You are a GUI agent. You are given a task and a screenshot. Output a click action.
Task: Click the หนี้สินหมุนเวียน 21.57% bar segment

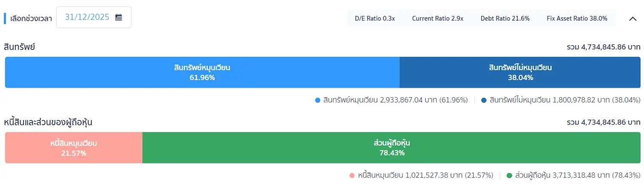pyautogui.click(x=73, y=148)
